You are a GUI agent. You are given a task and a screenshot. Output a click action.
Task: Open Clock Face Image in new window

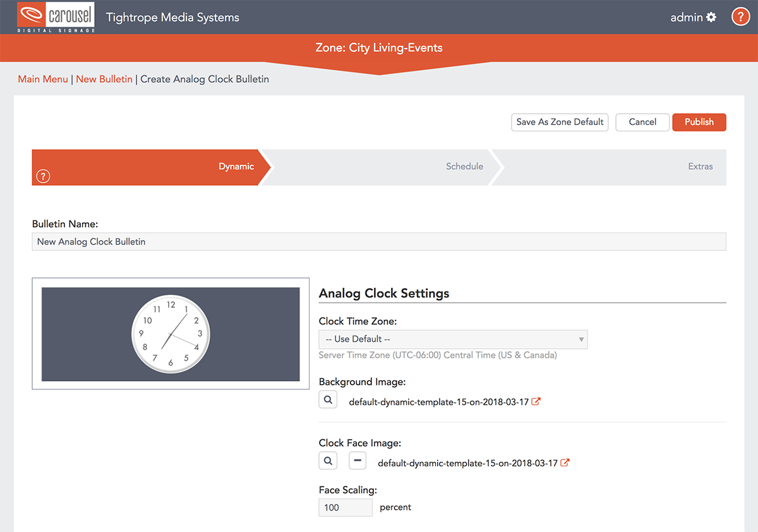tap(566, 462)
